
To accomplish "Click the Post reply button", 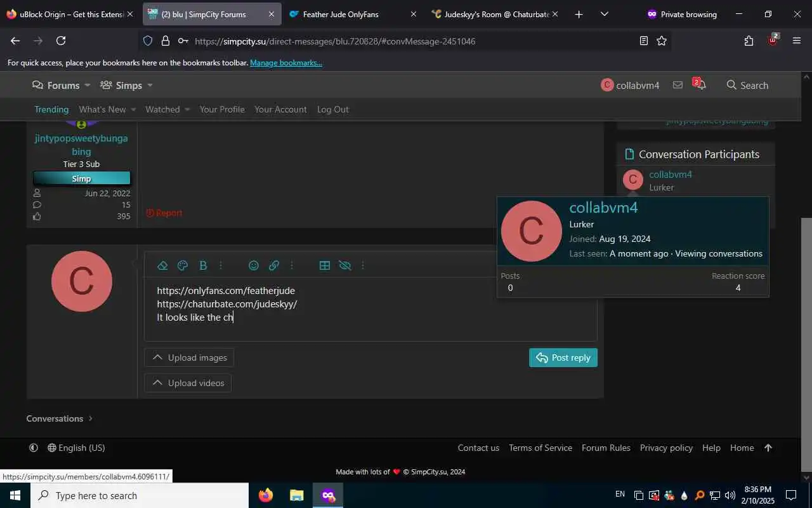I will (563, 358).
